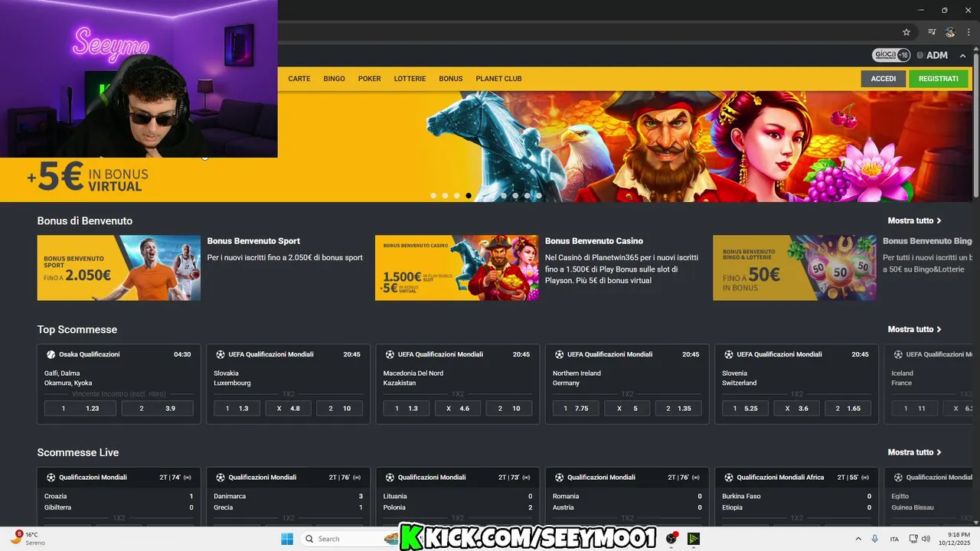Image resolution: width=980 pixels, height=551 pixels.
Task: Select Luxembourg win odds 2 at 10
Action: pos(340,409)
